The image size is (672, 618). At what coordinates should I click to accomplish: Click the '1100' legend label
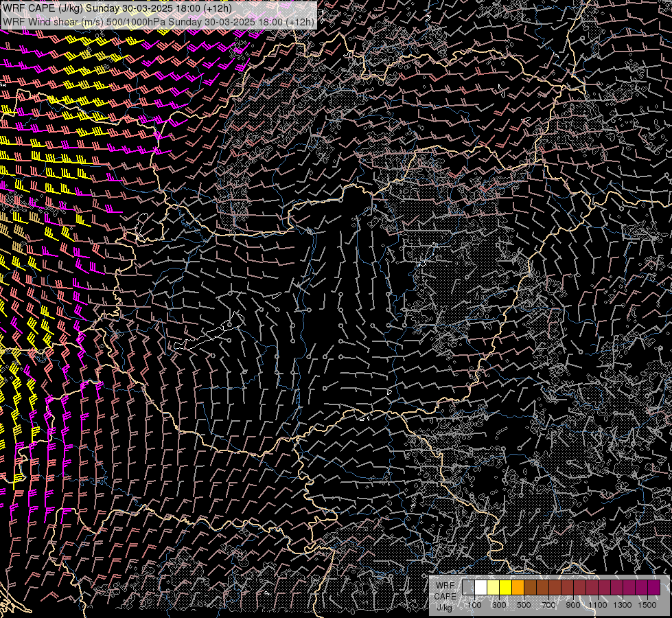(x=597, y=605)
